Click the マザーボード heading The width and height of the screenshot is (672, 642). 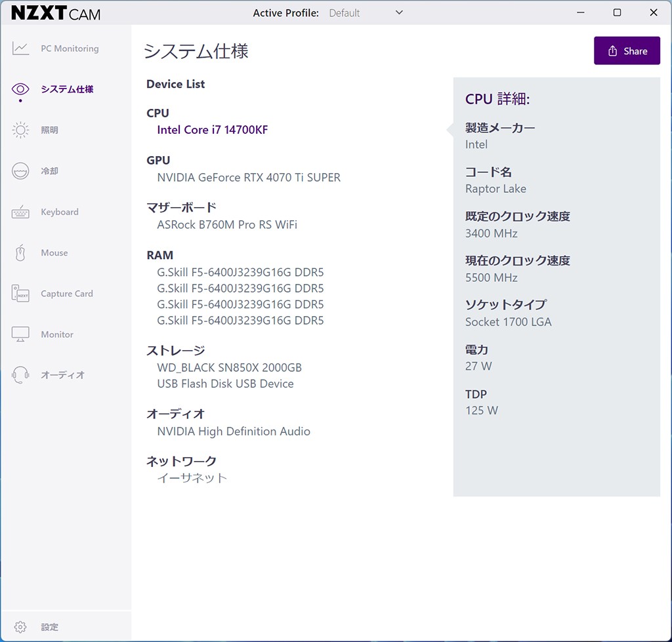(181, 207)
